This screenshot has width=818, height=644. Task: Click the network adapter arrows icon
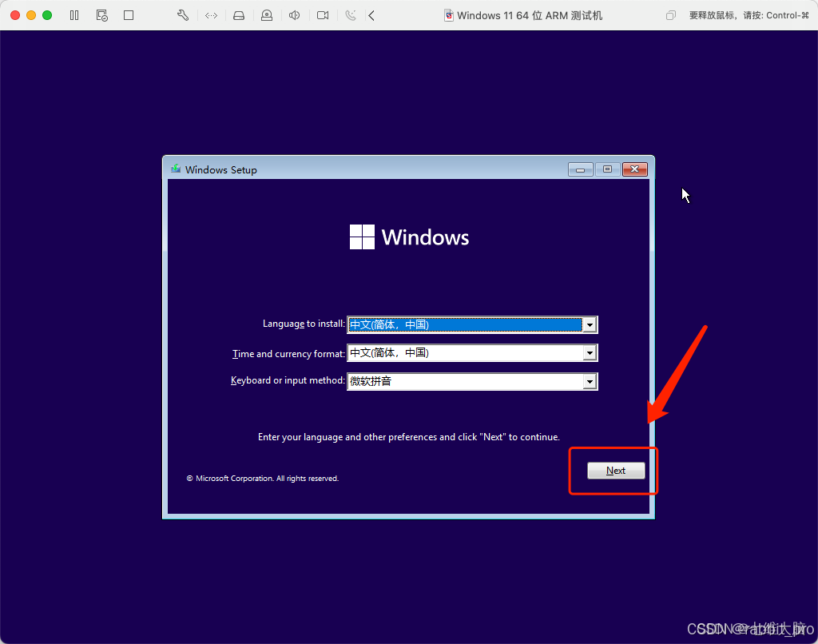pos(211,15)
